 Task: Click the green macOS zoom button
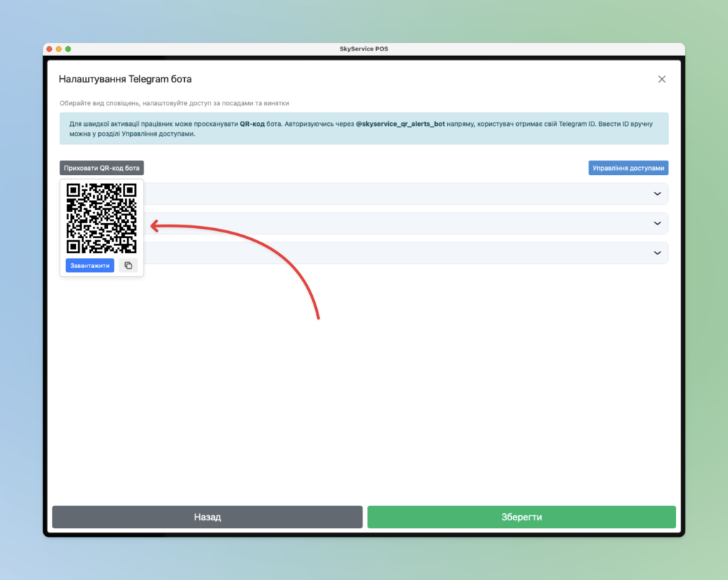(68, 49)
